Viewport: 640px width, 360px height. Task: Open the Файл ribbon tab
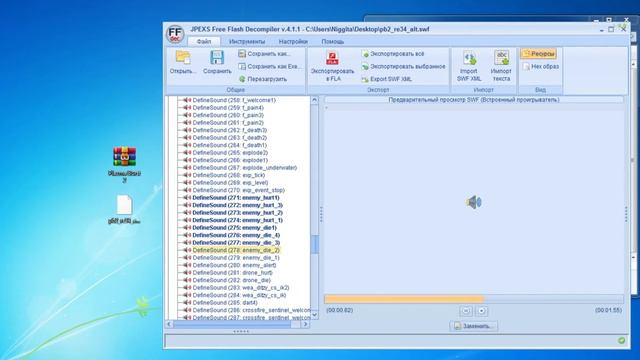[x=204, y=42]
